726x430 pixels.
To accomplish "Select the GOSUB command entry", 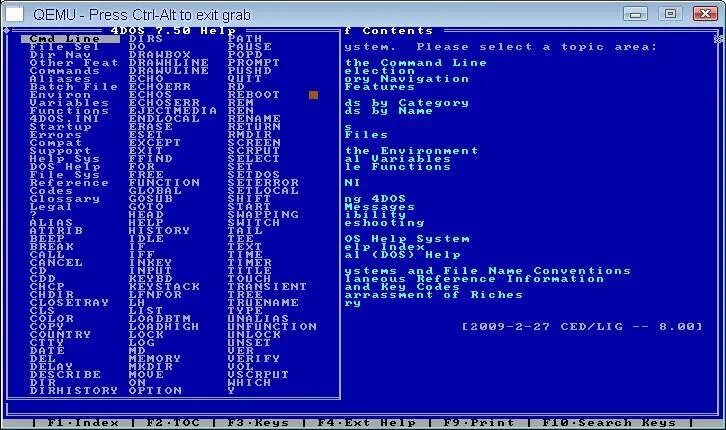I will point(150,199).
